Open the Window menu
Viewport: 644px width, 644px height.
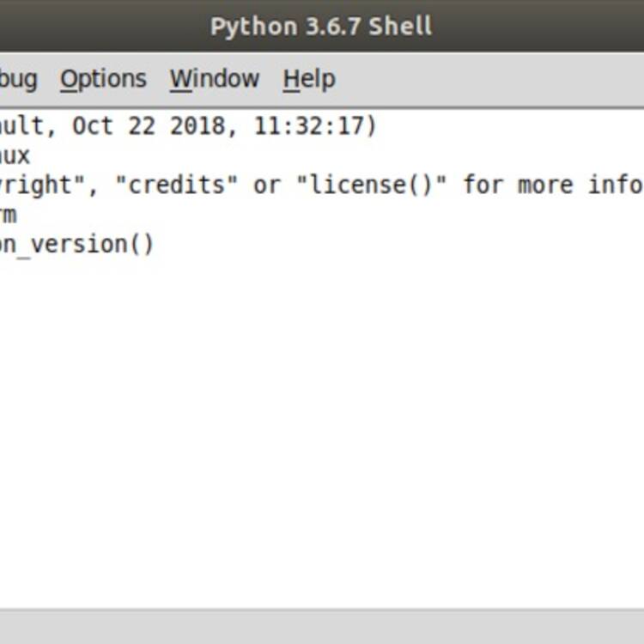(215, 78)
